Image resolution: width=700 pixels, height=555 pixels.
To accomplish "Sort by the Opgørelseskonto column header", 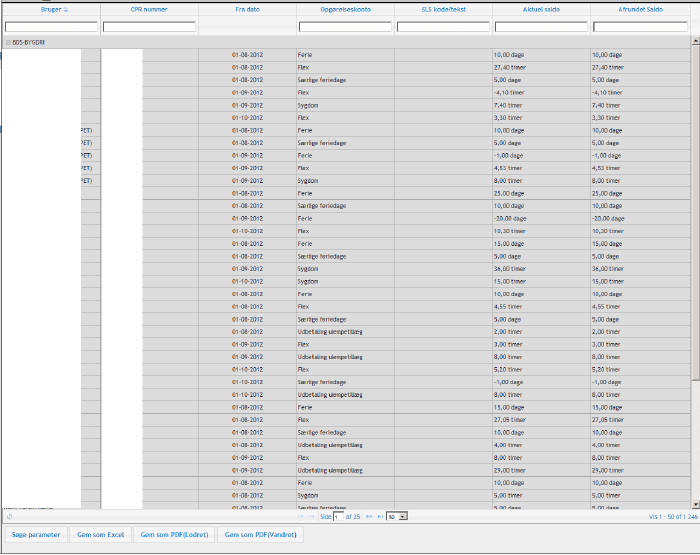I will (344, 9).
